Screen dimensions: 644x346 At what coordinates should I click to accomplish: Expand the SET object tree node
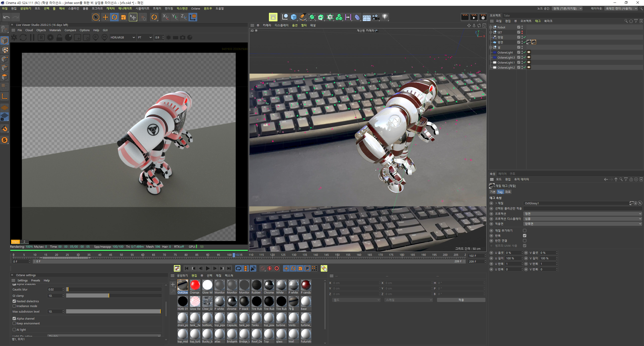[491, 32]
